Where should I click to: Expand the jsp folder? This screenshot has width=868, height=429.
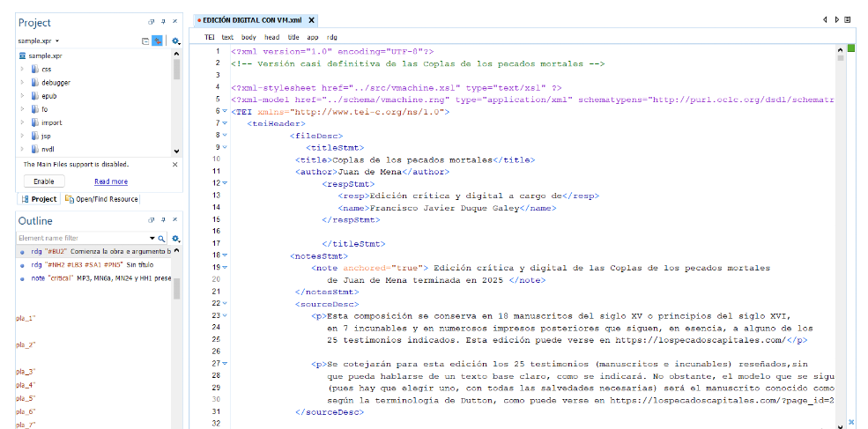pyautogui.click(x=22, y=136)
